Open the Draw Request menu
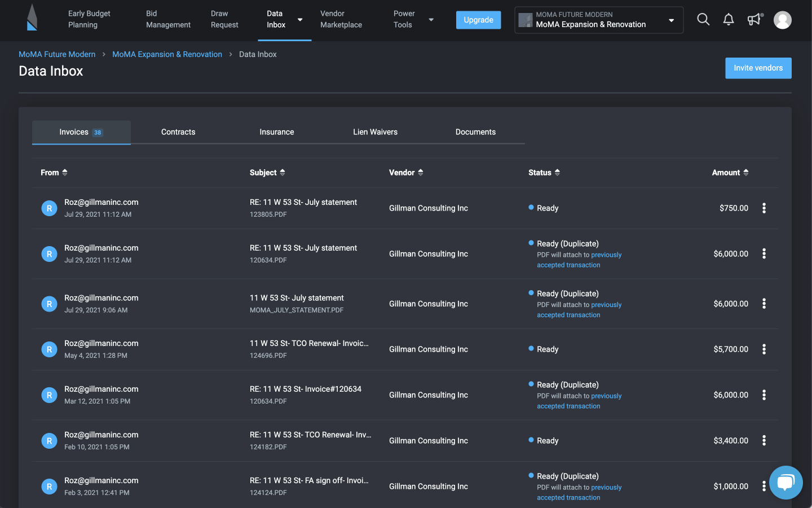The width and height of the screenshot is (812, 508). pos(224,19)
